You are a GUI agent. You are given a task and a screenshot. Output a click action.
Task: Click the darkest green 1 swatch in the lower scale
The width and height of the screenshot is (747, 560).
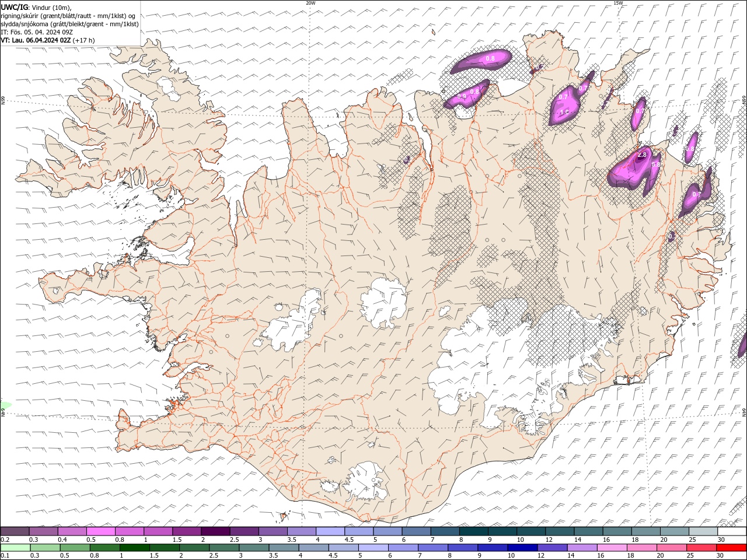pos(135,548)
